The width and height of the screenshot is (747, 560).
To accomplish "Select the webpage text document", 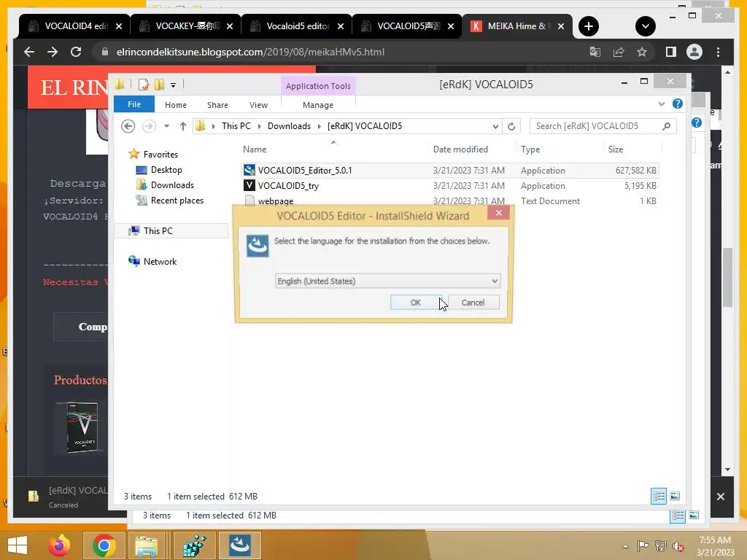I will pos(276,201).
